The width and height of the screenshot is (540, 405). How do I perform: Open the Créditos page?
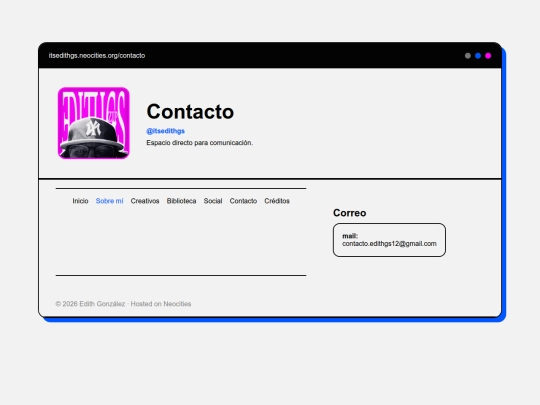(277, 201)
